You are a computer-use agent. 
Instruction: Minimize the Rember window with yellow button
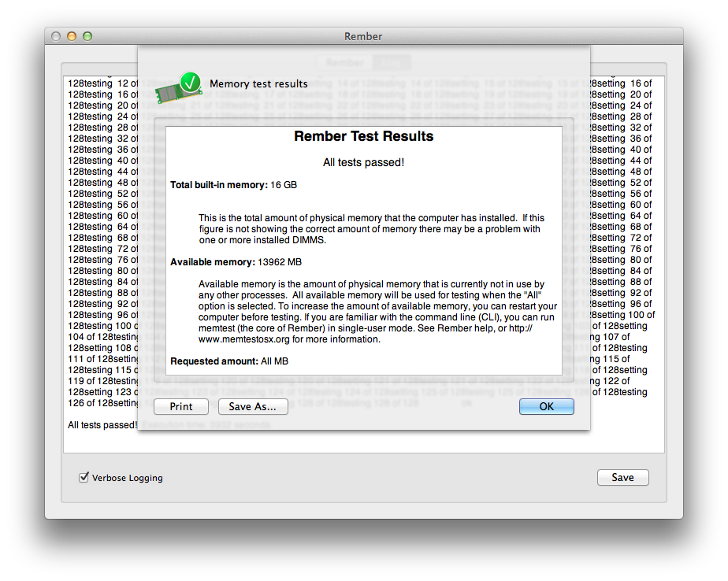click(x=72, y=36)
